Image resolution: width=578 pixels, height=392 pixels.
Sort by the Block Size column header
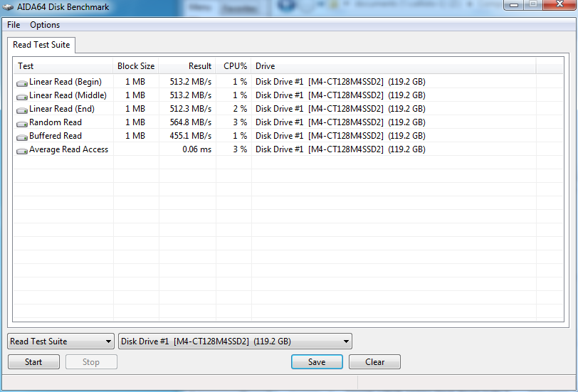tap(136, 66)
